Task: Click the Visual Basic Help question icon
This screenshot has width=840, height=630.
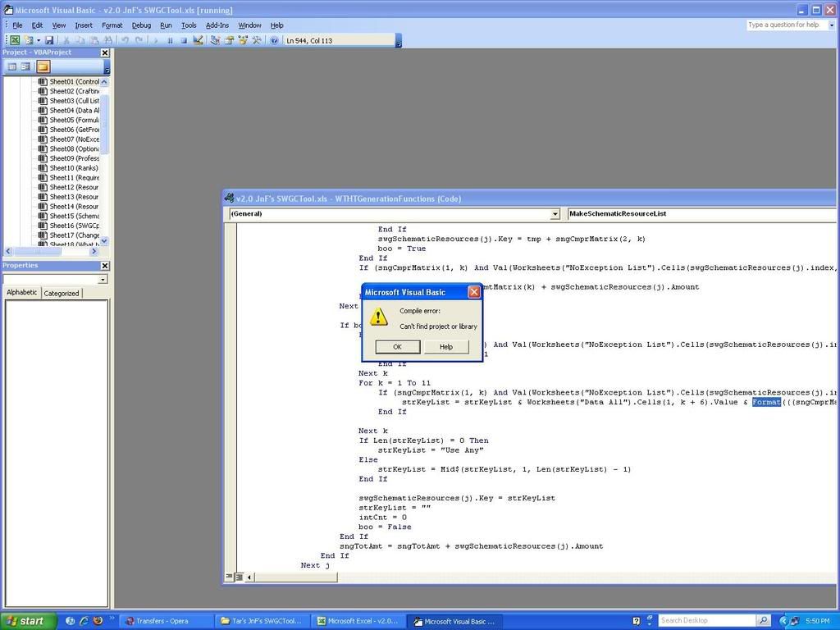Action: (x=274, y=40)
